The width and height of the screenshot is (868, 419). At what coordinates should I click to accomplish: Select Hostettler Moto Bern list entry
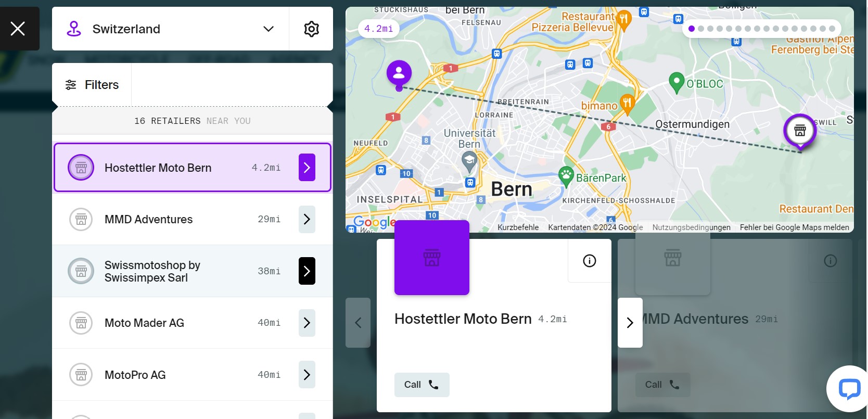tap(158, 168)
